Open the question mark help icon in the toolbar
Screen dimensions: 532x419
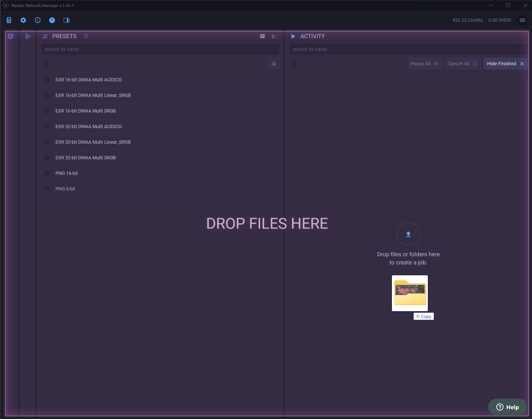pyautogui.click(x=52, y=20)
